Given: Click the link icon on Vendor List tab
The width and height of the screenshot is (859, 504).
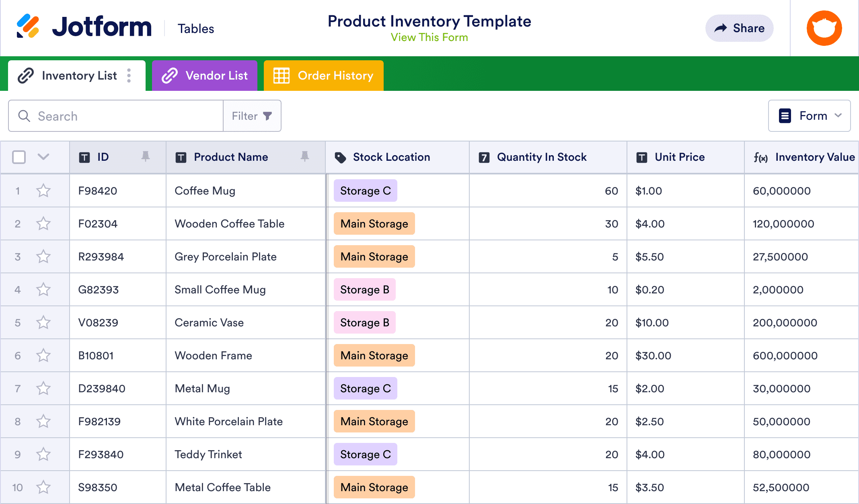Looking at the screenshot, I should click(x=171, y=75).
